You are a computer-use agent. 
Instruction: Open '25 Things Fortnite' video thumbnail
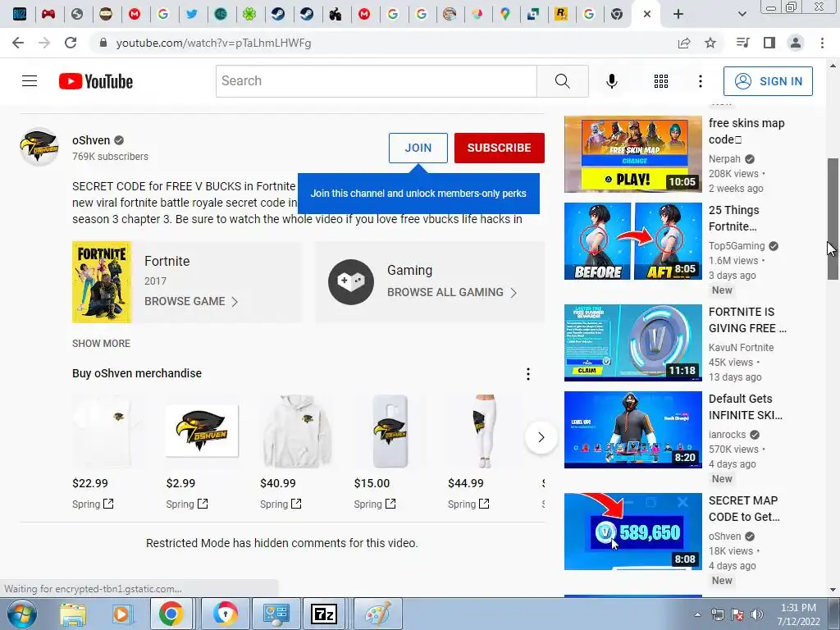(632, 241)
